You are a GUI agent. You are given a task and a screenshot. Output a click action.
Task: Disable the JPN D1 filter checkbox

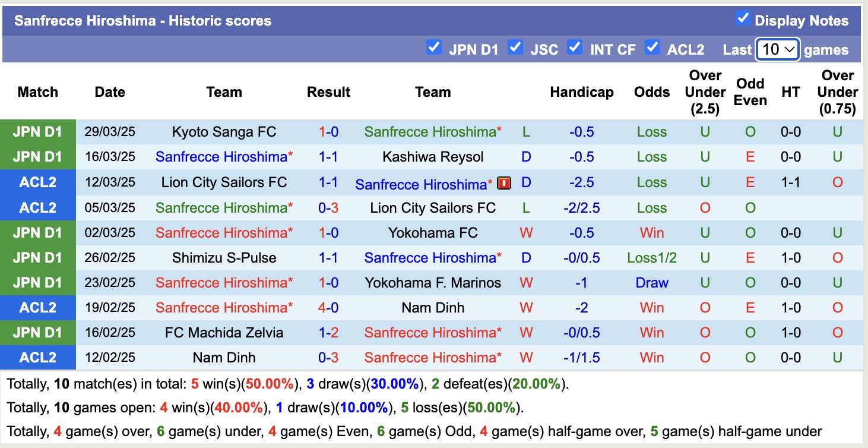pos(434,47)
